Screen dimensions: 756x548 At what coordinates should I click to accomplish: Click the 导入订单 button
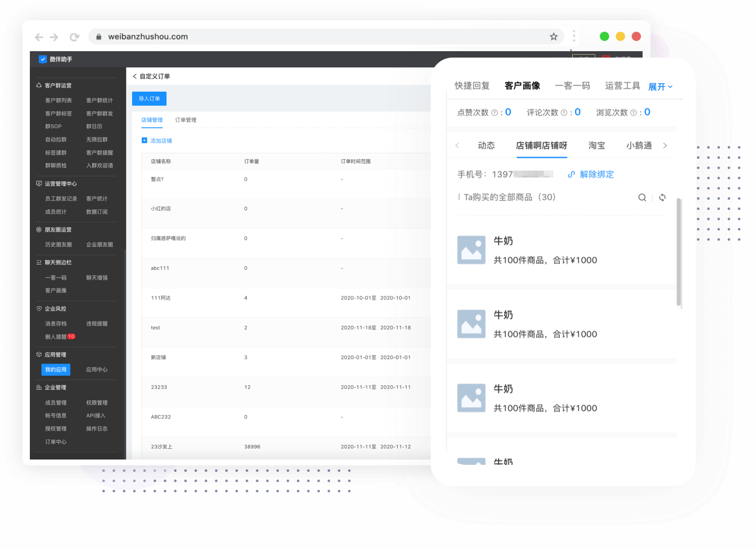coord(149,99)
